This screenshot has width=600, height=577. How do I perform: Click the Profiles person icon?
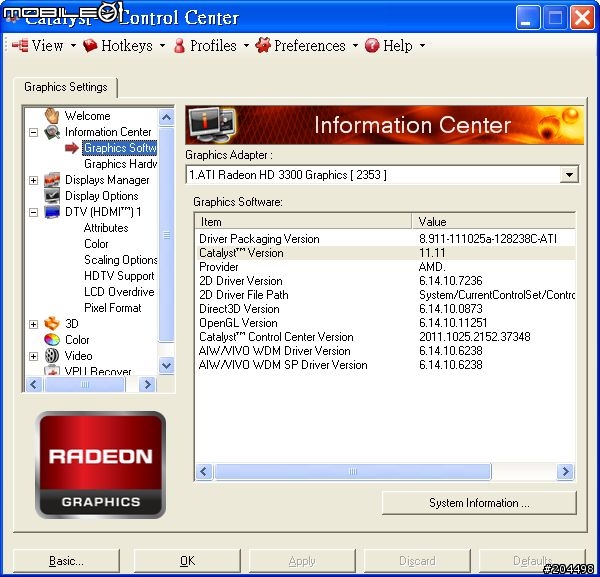pos(179,46)
